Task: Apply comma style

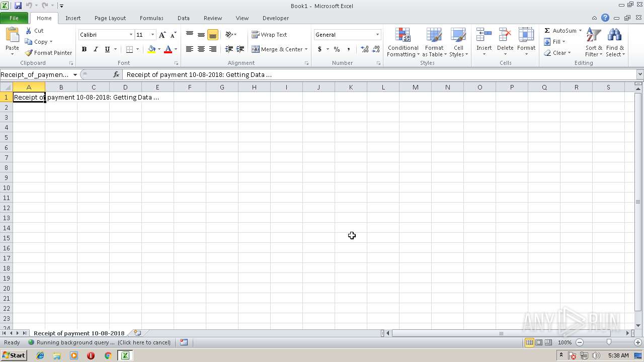Action: click(348, 49)
